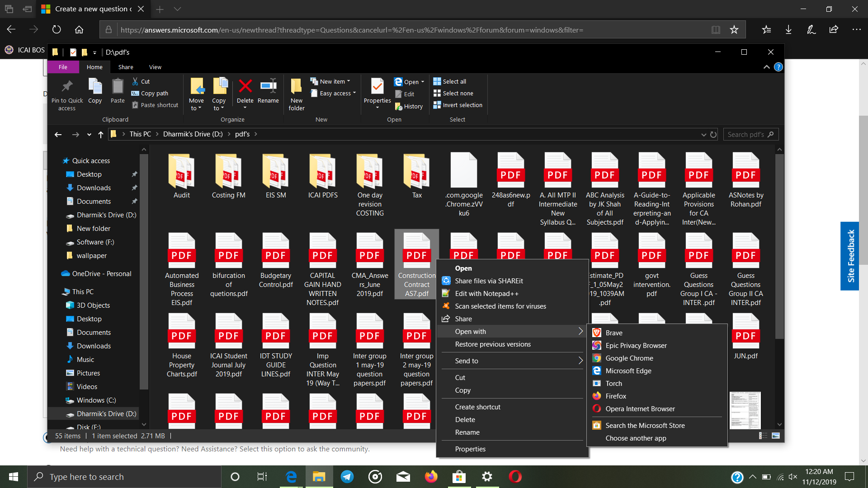The height and width of the screenshot is (488, 868).
Task: Click Search the Microsoft Store entry
Action: [x=657, y=425]
